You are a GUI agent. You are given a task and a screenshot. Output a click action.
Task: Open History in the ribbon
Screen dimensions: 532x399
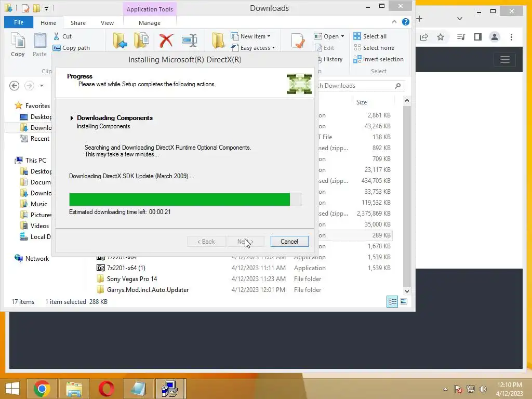[x=330, y=59]
